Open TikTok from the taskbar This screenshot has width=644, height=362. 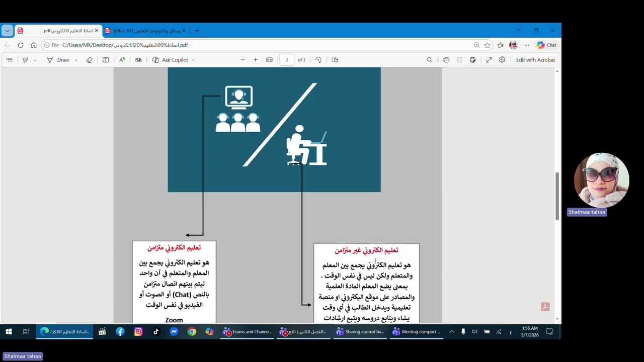(156, 332)
